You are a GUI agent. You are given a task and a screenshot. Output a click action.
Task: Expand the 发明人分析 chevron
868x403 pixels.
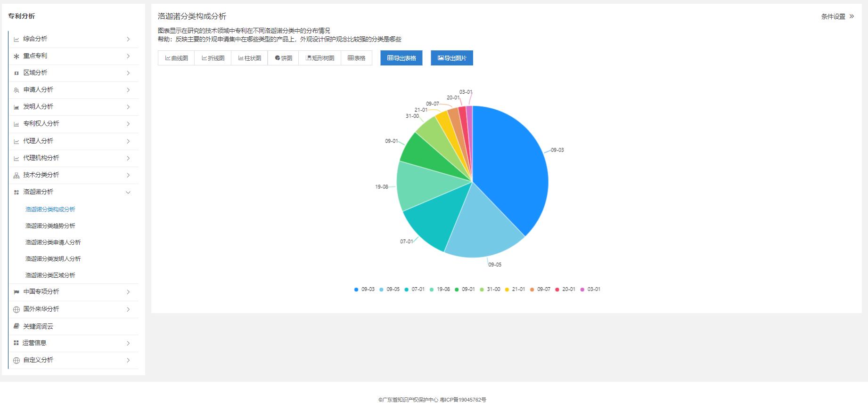[128, 107]
